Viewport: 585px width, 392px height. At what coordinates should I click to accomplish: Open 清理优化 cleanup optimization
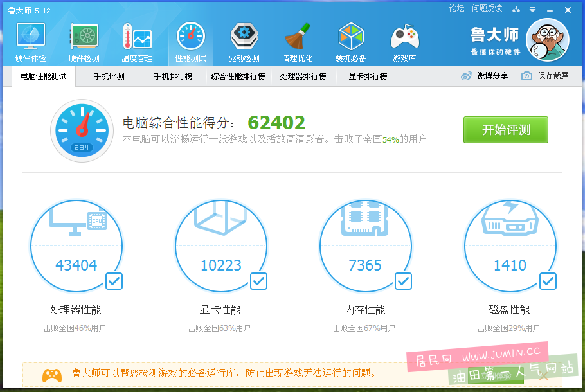tap(298, 42)
